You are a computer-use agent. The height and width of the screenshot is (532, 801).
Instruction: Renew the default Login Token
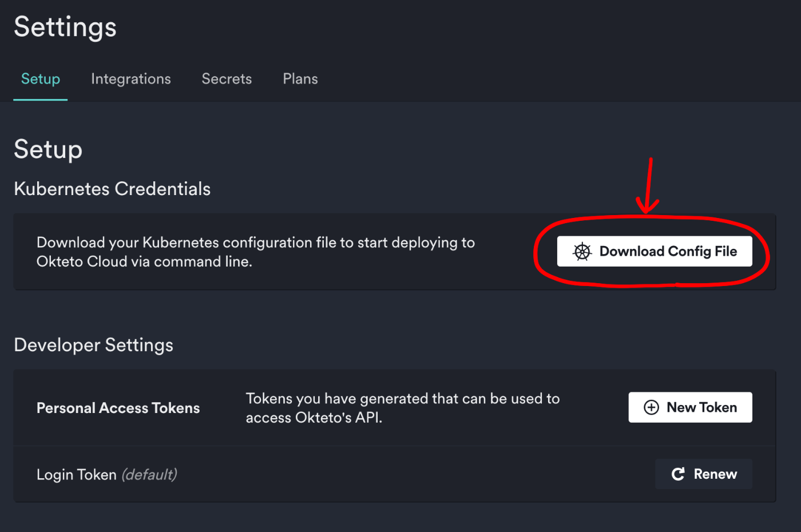704,474
